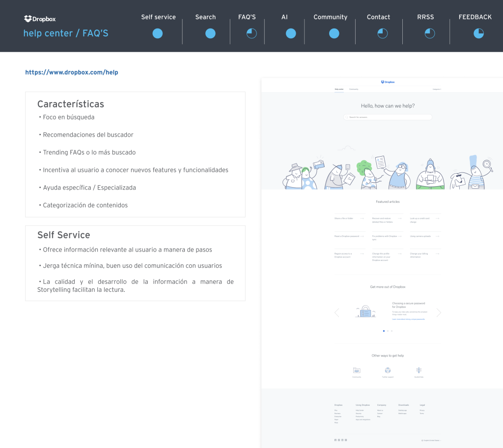Open the Community folder icon under other ways

pos(357,370)
